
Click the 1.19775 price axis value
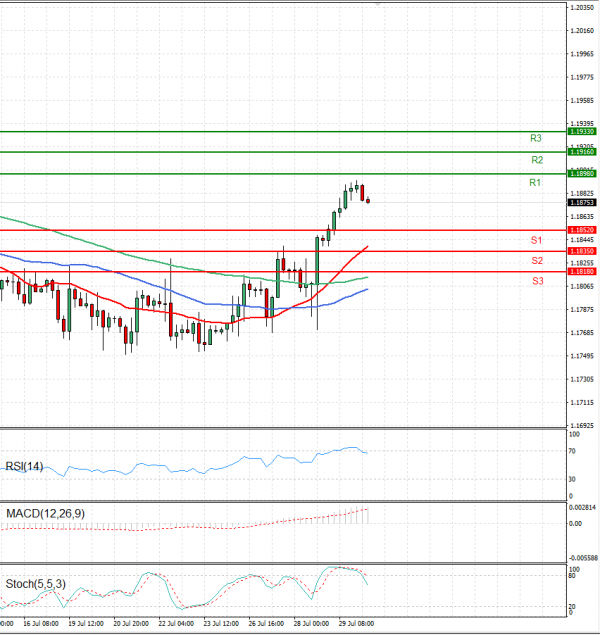tap(582, 77)
